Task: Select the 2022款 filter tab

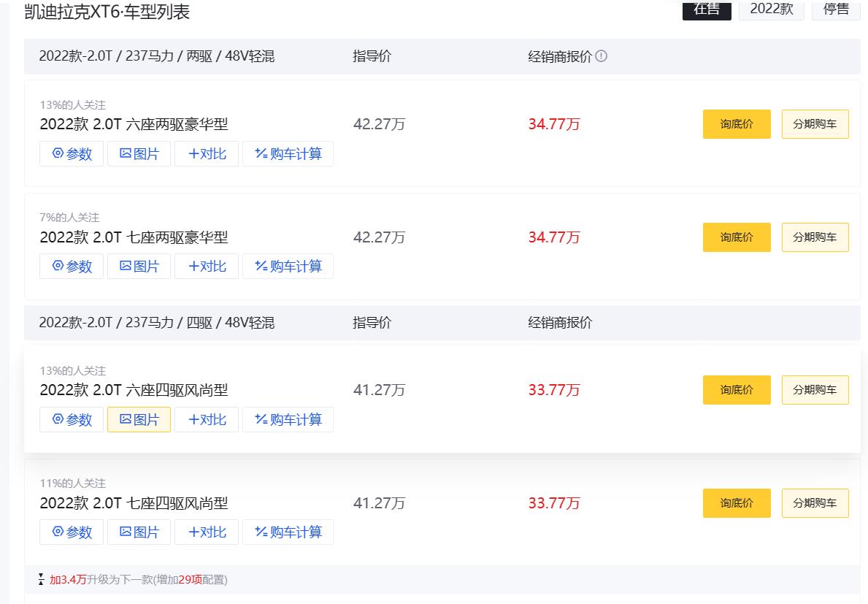Action: pos(772,9)
